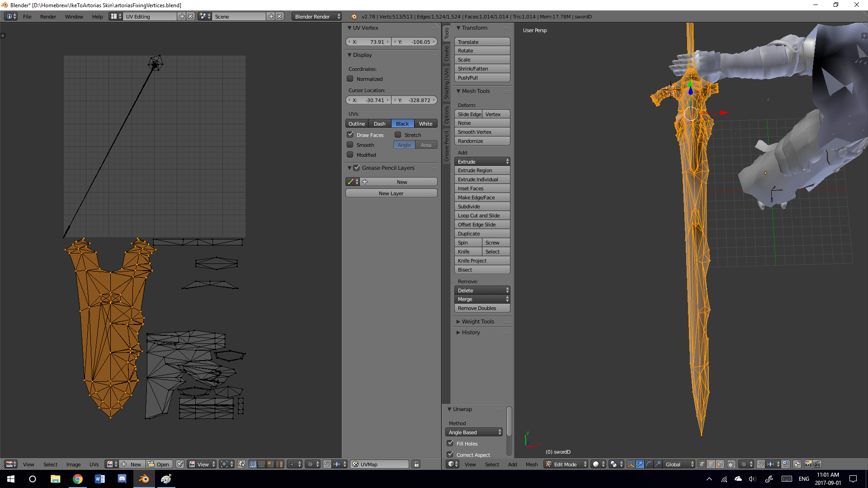868x488 pixels.
Task: Open the Edit Mode selector dropdown
Action: coord(566,464)
